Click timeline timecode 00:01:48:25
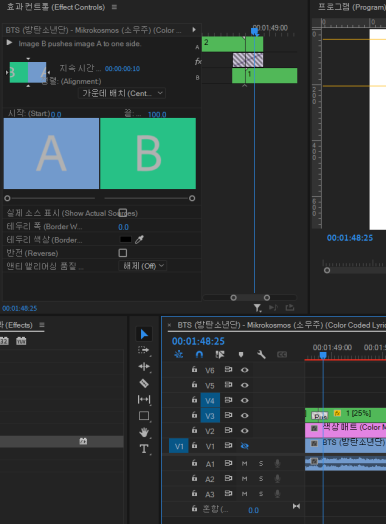The image size is (386, 524). pos(198,341)
